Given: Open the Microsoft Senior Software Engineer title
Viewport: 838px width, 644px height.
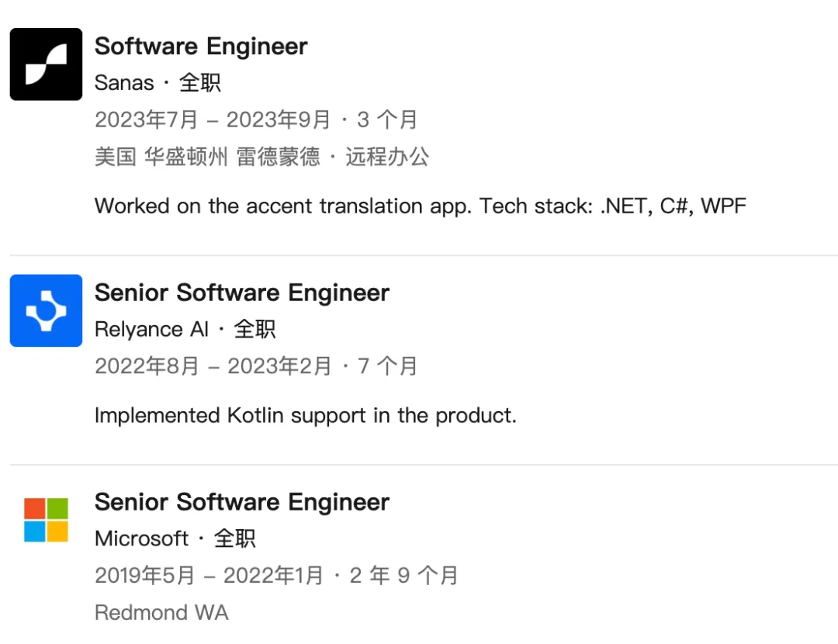Looking at the screenshot, I should [241, 502].
